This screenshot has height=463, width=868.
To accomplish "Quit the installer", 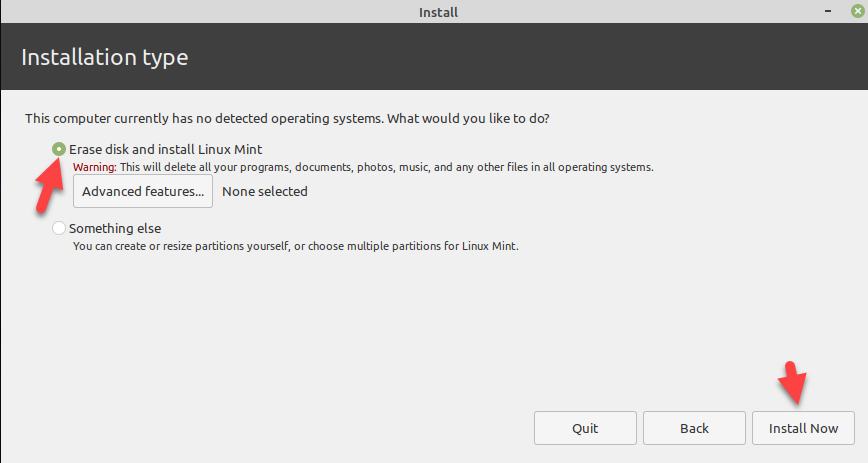I will (585, 428).
